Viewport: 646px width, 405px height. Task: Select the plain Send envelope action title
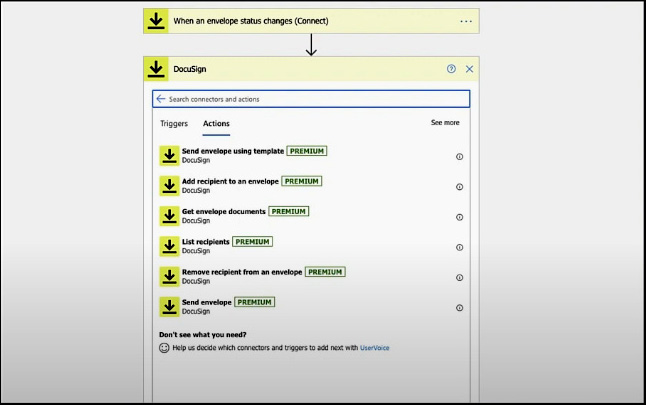[x=207, y=302]
